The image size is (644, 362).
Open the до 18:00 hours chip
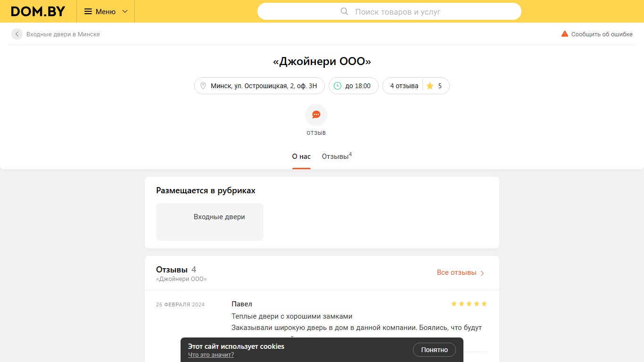coord(354,86)
